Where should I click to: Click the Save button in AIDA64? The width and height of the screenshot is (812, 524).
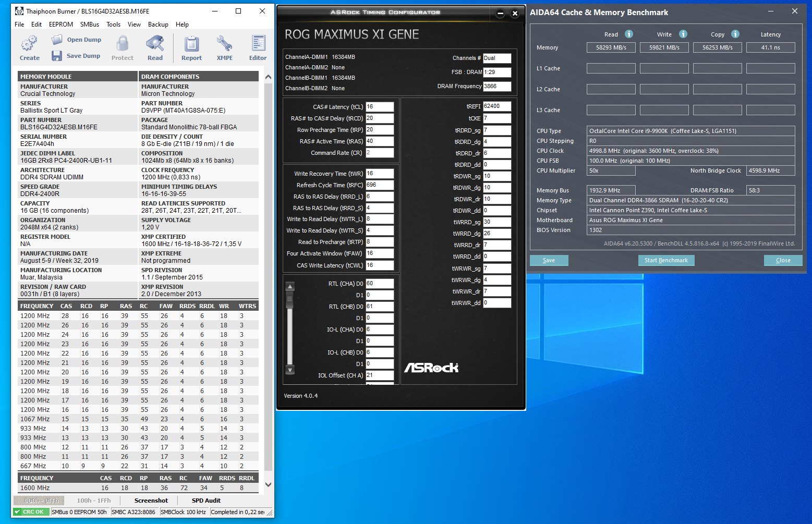(549, 260)
